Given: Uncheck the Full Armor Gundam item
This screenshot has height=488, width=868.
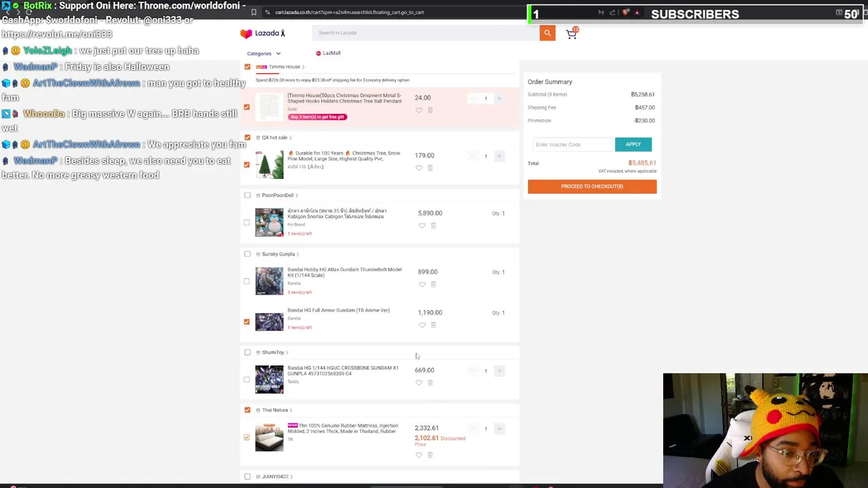Looking at the screenshot, I should click(x=247, y=321).
